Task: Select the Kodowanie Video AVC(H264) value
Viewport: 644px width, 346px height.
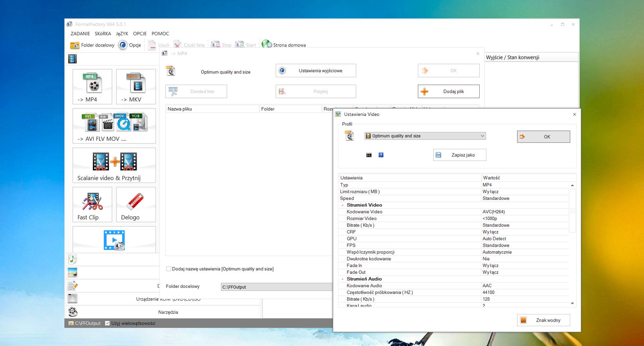Action: pyautogui.click(x=525, y=212)
